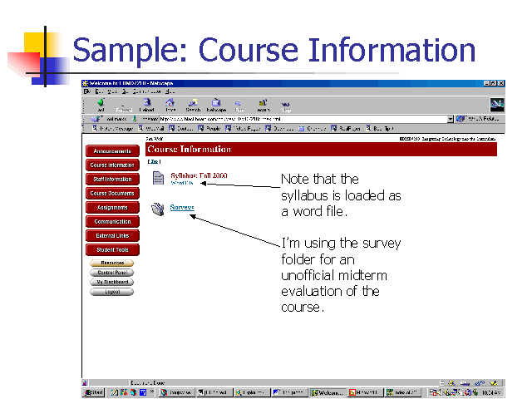Open the Help menu
Image resolution: width=532 pixels, height=399 pixels.
pos(170,91)
